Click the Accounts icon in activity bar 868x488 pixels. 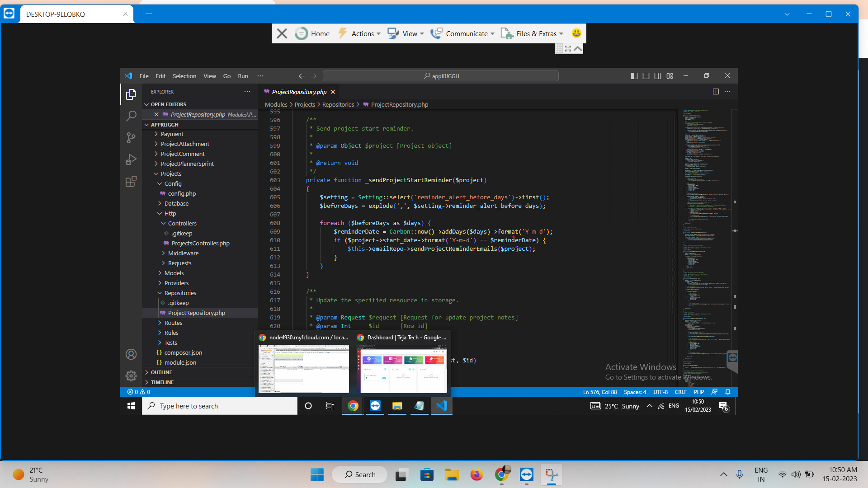pyautogui.click(x=131, y=354)
